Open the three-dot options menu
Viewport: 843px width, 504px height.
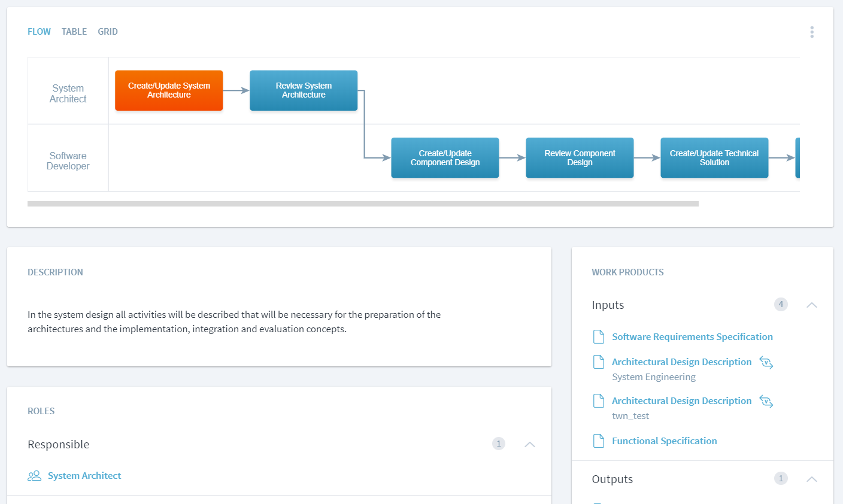coord(812,32)
